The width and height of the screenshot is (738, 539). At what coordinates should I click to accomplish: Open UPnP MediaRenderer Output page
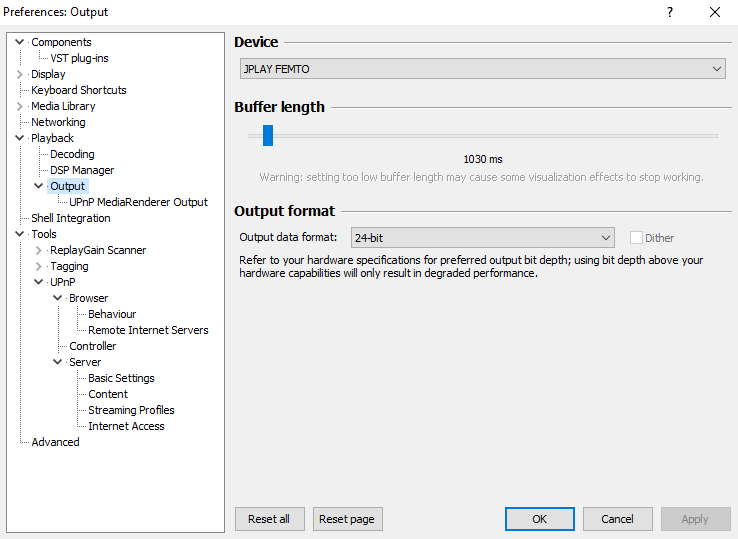(x=138, y=202)
